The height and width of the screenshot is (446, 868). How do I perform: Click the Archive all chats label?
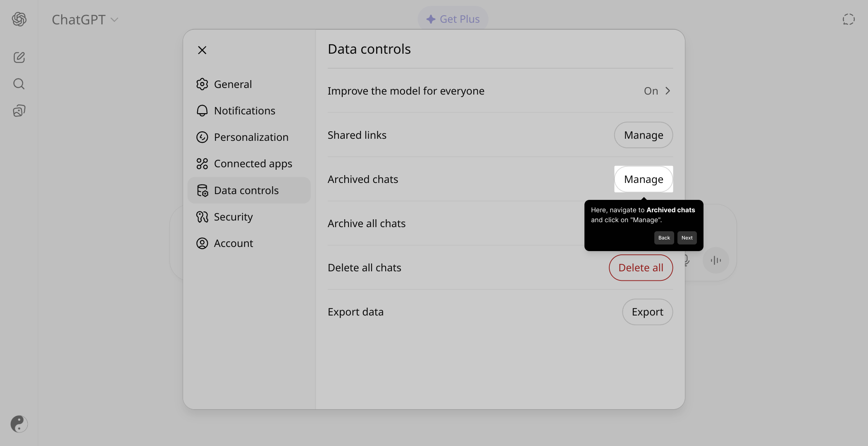(x=367, y=223)
